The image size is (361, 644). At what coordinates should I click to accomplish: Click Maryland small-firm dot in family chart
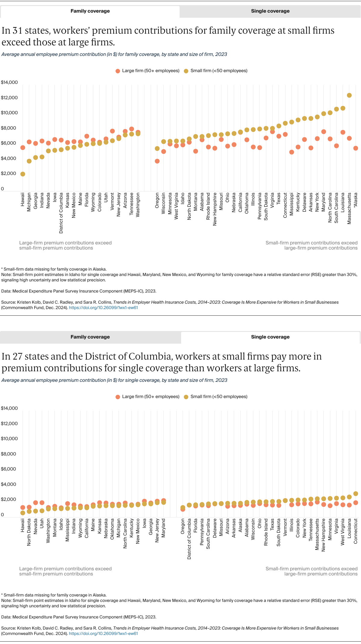324,114
